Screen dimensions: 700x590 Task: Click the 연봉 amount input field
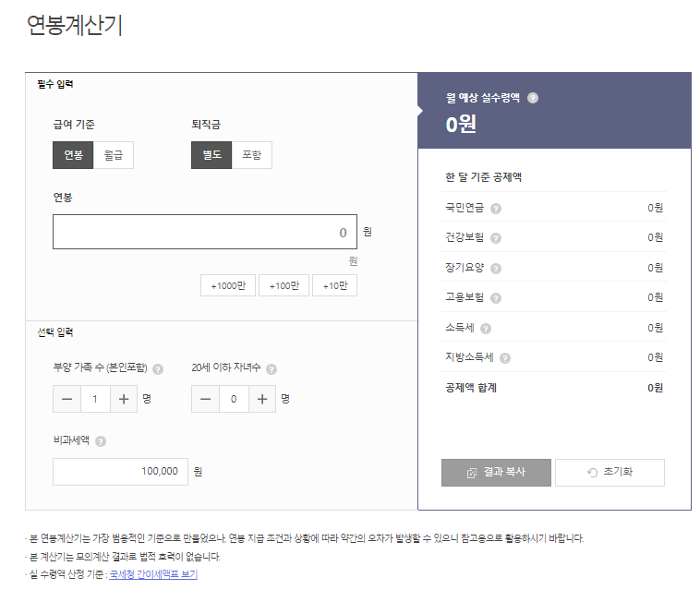205,232
